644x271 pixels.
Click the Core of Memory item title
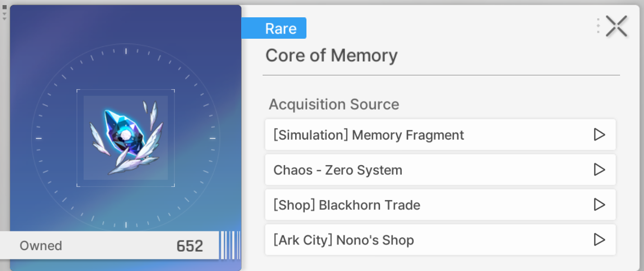click(331, 55)
